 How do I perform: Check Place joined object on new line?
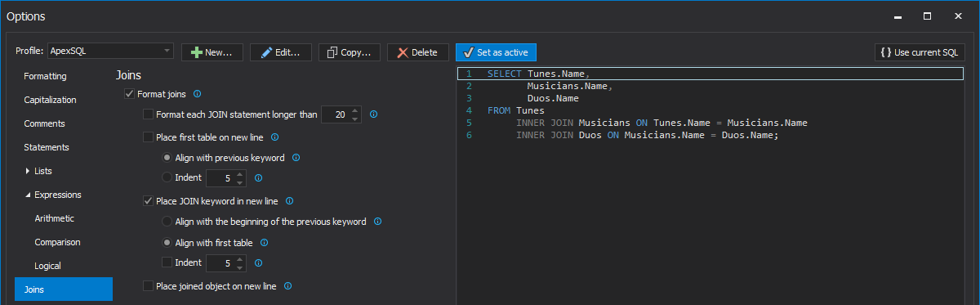coord(148,286)
